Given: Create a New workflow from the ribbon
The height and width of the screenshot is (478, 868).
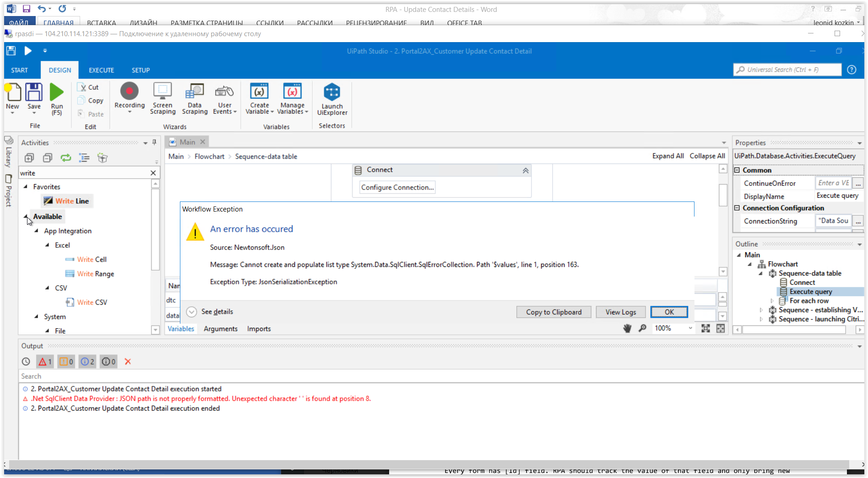Looking at the screenshot, I should tap(13, 98).
